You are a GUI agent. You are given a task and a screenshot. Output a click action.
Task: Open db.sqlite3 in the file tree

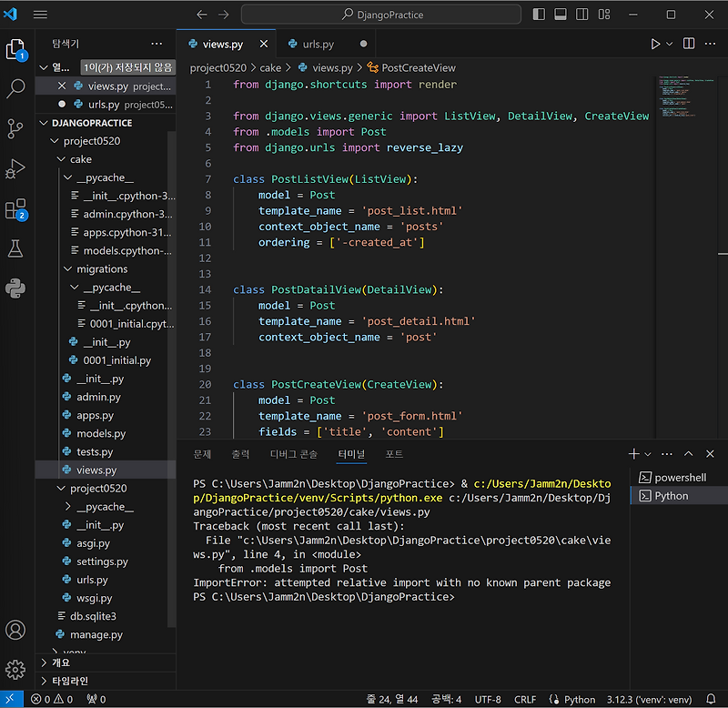(93, 616)
